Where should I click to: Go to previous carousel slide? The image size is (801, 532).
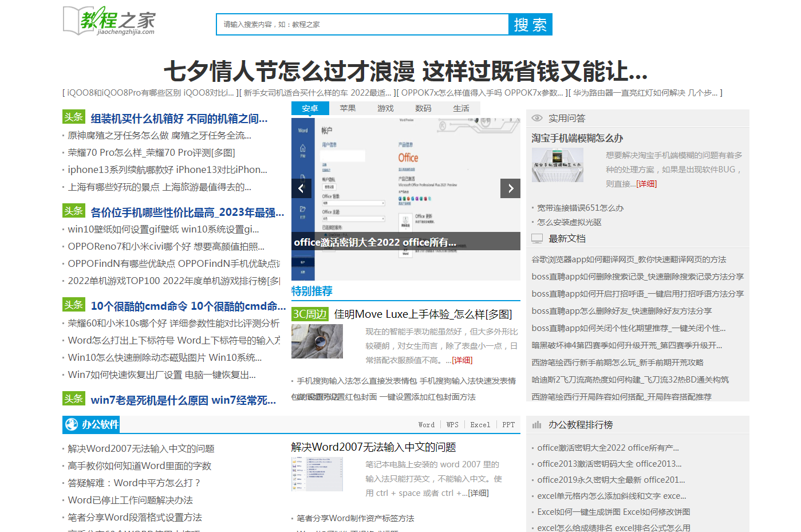coord(301,188)
